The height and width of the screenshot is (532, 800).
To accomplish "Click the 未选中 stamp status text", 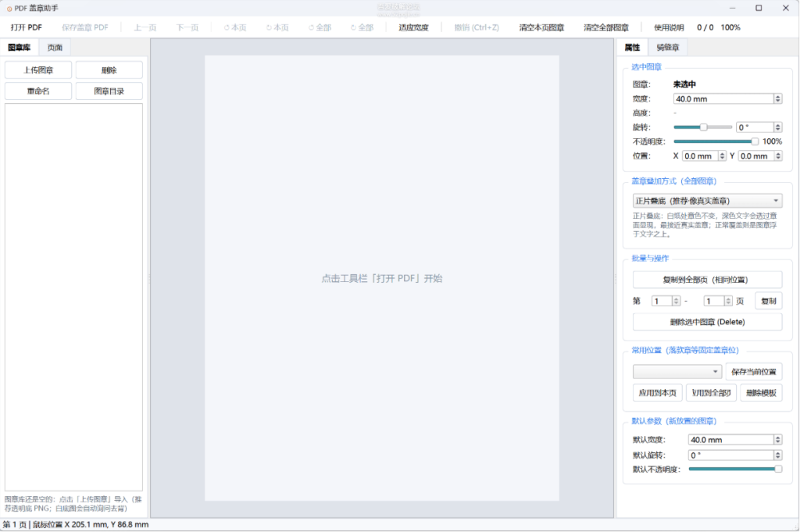I will 684,84.
